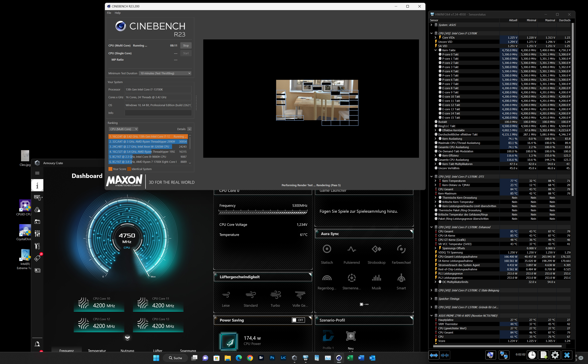Switch to Temperatur tab in Armoury Crate
The image size is (588, 364).
tap(97, 351)
